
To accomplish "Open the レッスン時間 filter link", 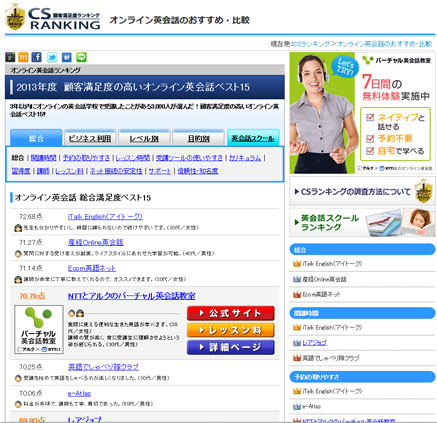I will (132, 158).
